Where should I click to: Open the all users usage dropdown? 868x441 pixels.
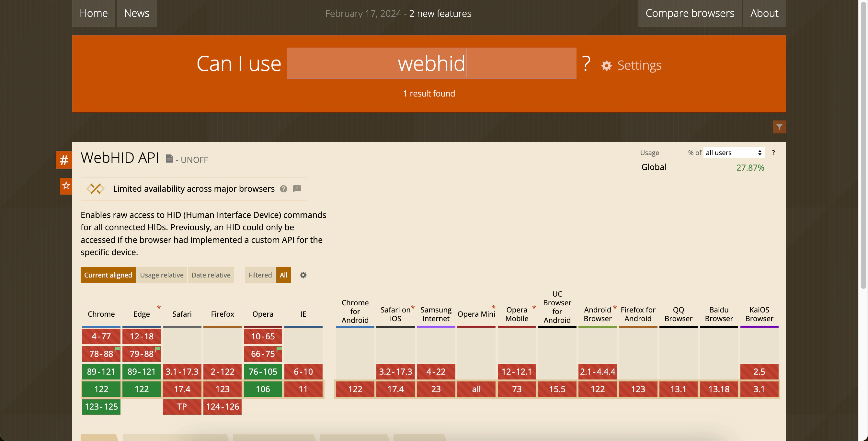[x=734, y=153]
